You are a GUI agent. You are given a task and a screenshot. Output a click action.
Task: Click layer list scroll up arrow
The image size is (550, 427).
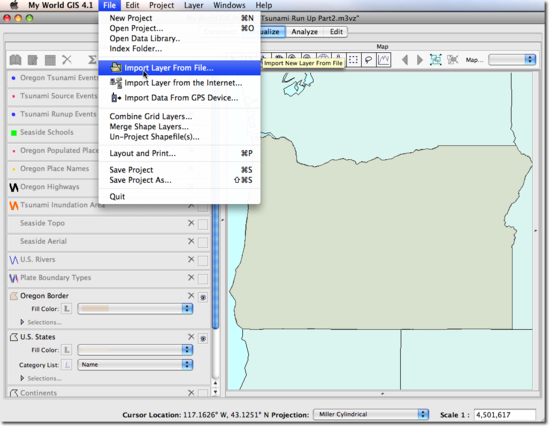click(215, 383)
